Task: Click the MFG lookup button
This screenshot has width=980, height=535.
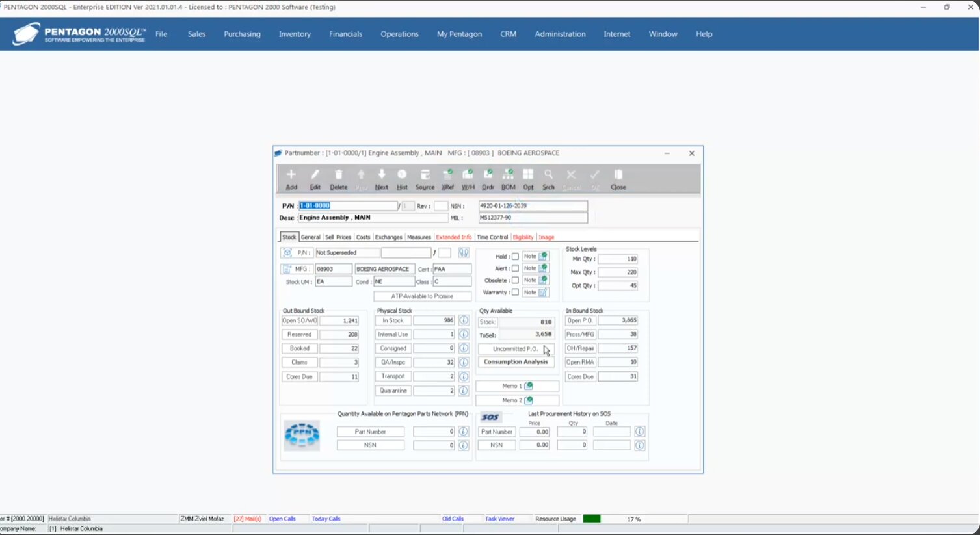Action: click(x=297, y=269)
